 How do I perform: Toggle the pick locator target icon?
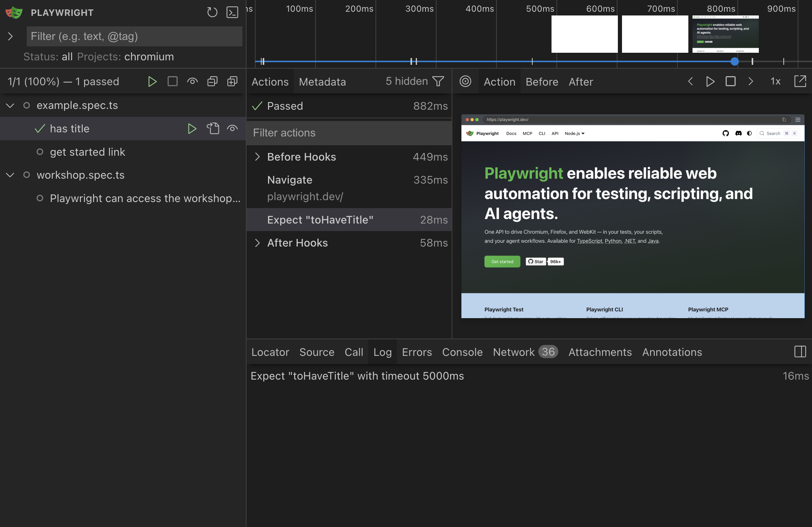coord(466,81)
